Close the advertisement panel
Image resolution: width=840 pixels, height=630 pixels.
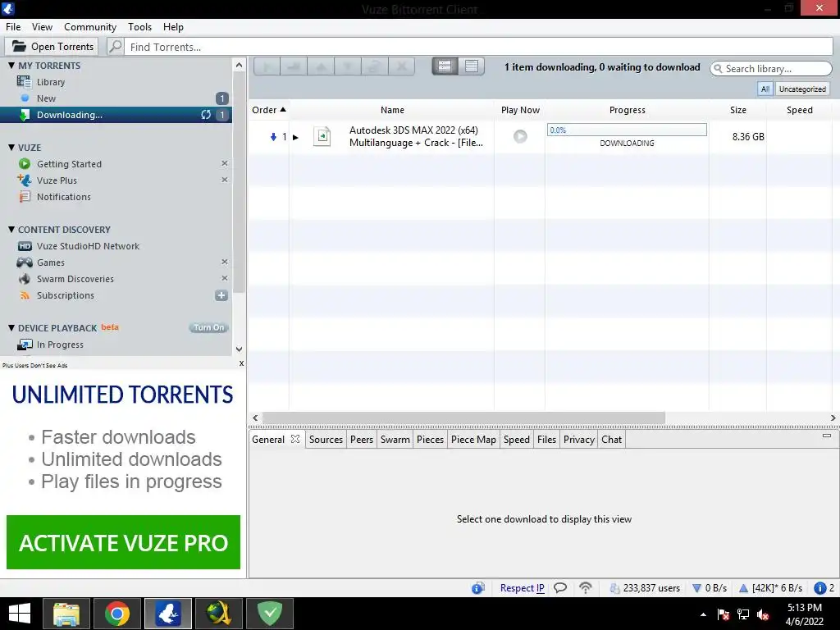241,363
